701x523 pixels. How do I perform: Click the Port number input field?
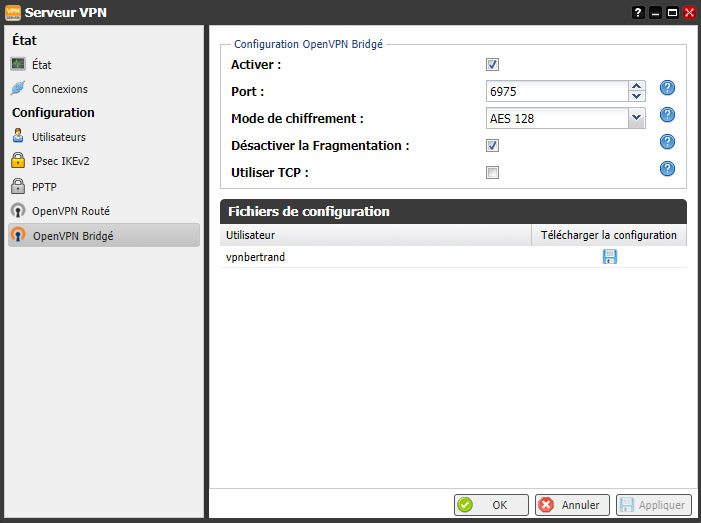tap(557, 91)
